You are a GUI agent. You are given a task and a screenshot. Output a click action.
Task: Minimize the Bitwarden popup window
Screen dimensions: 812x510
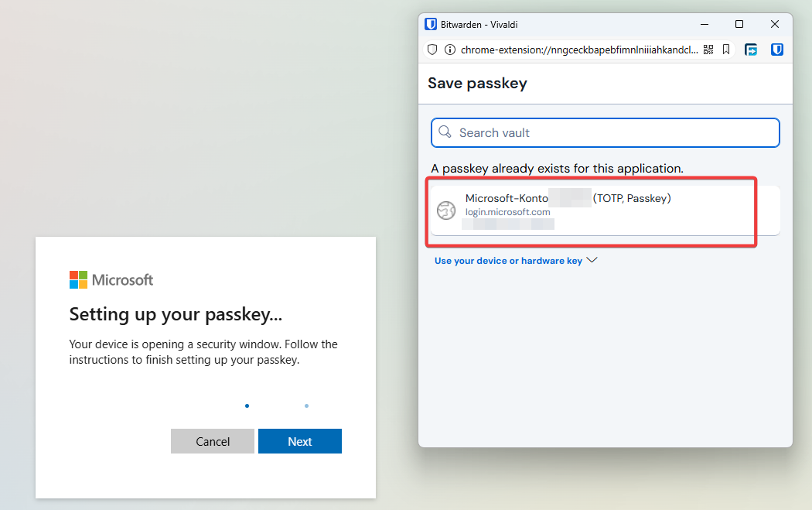[705, 24]
